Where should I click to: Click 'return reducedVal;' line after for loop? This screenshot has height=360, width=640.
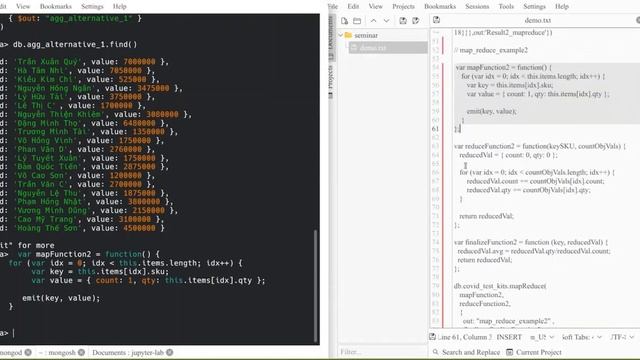click(x=487, y=216)
